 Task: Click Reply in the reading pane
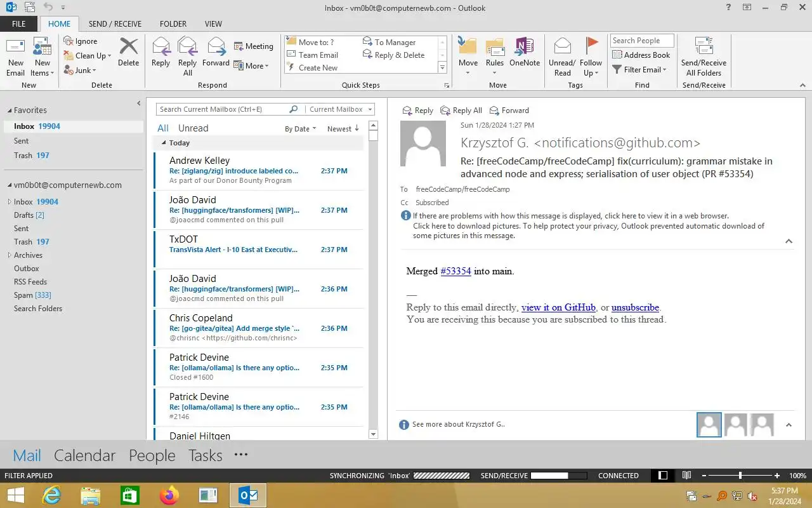coord(418,110)
